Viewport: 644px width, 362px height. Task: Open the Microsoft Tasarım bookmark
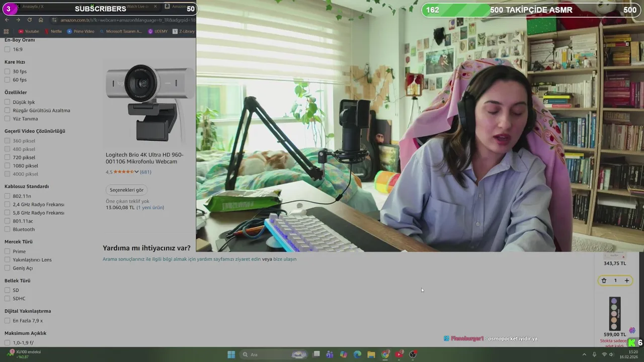[121, 31]
